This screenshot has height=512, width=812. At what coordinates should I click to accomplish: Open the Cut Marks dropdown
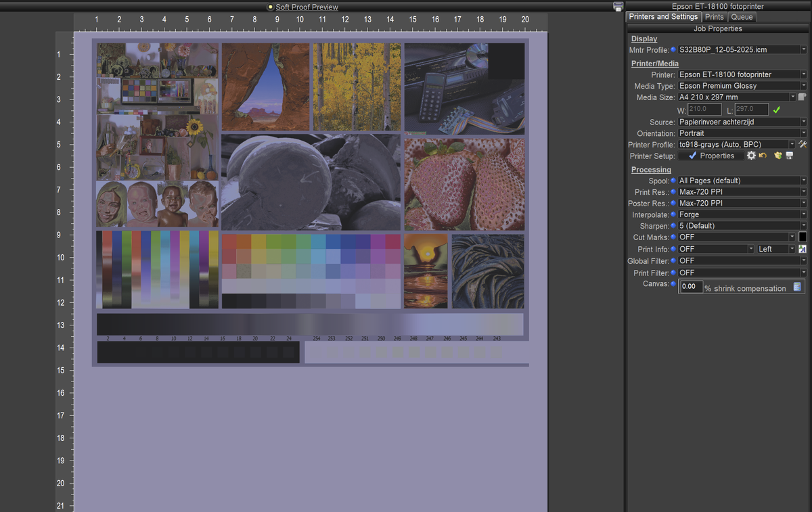point(737,237)
